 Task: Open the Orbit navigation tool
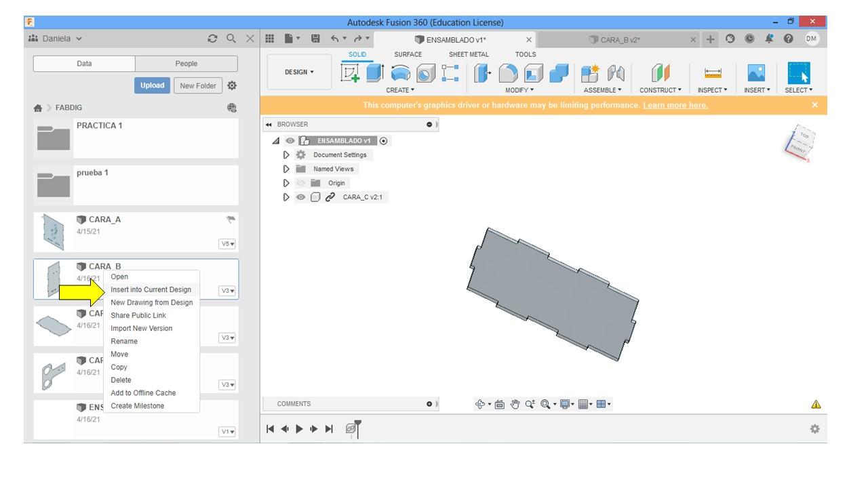[x=480, y=404]
